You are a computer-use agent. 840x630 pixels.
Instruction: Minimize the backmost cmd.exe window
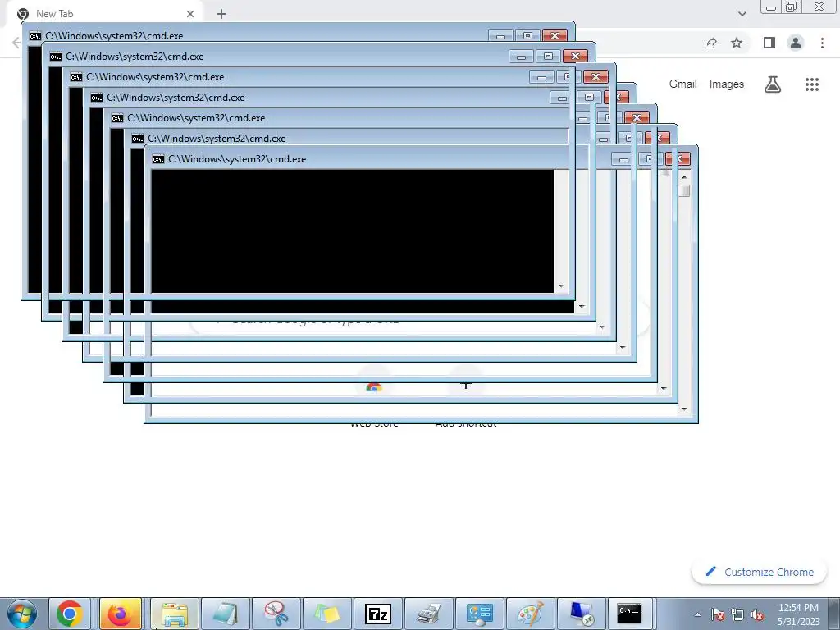point(500,36)
